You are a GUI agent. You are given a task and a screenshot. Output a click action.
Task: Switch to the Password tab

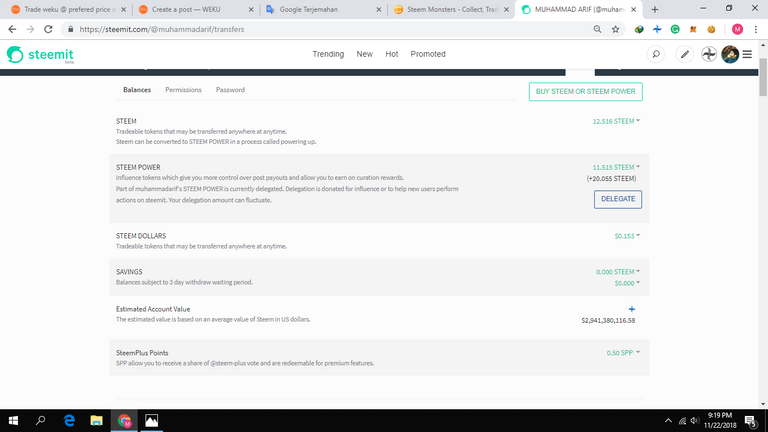tap(230, 90)
